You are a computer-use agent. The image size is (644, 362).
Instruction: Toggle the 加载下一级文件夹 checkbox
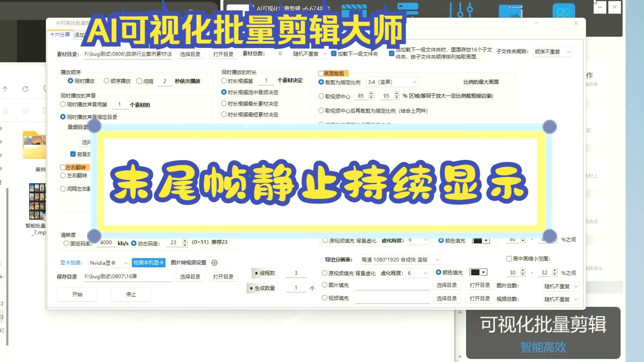pos(334,54)
